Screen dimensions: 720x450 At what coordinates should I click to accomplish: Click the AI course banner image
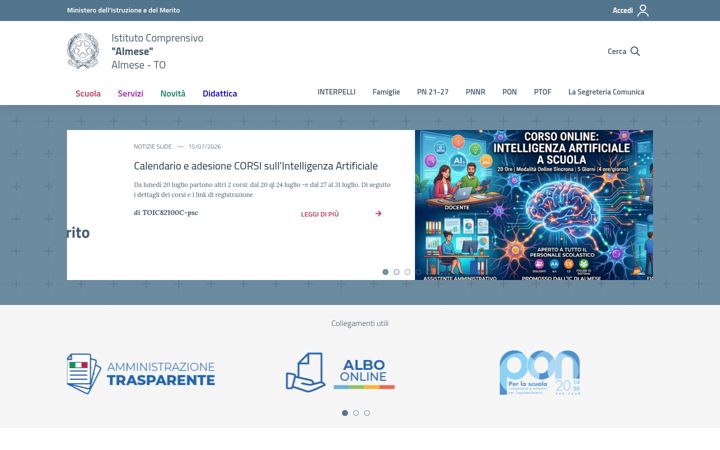tap(534, 205)
